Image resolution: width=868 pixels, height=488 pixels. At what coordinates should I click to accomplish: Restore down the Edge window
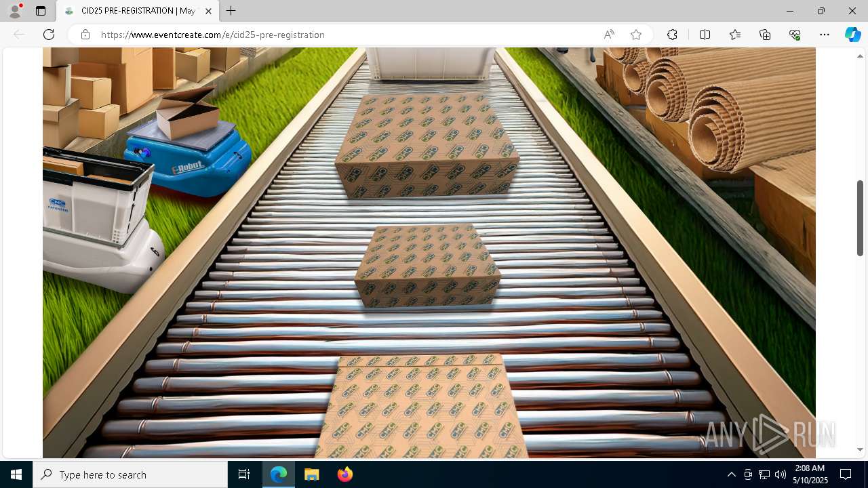pos(821,11)
